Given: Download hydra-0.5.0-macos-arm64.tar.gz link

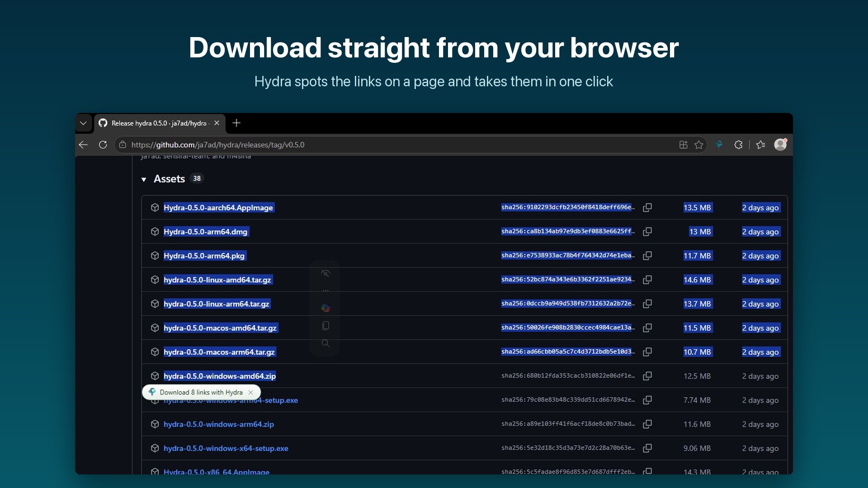Looking at the screenshot, I should pyautogui.click(x=219, y=352).
